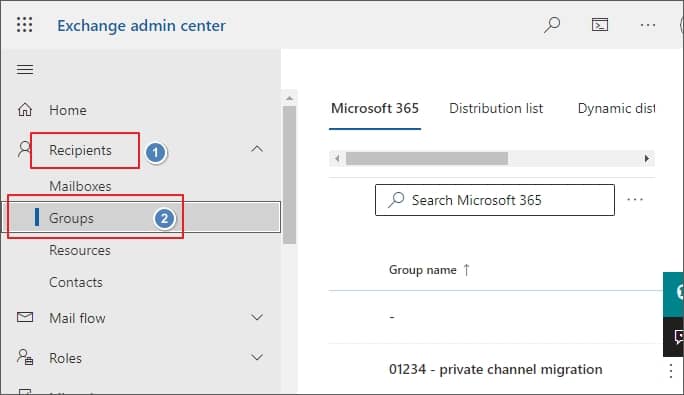Click the navigation vertical scrollbar up arrow
The height and width of the screenshot is (395, 684).
[289, 98]
